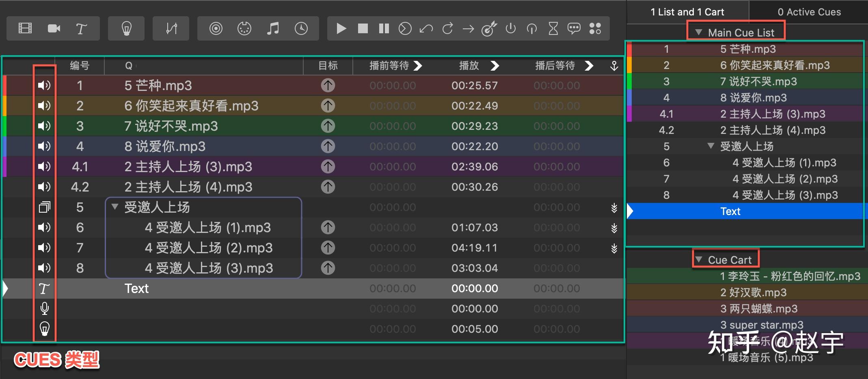
Task: Click the Wait cue clock icon
Action: pyautogui.click(x=302, y=28)
